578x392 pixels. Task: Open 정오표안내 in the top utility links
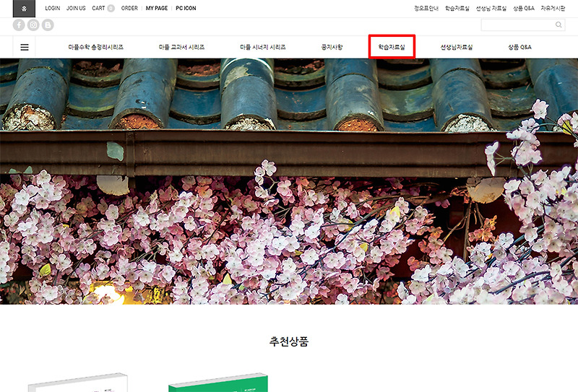pos(426,8)
